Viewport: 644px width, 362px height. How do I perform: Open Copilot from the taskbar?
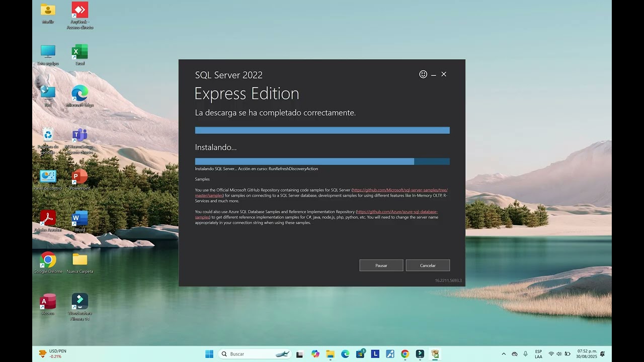315,354
